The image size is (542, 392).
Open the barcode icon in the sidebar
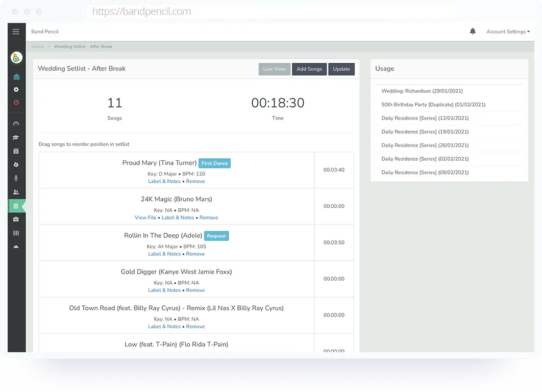16,233
